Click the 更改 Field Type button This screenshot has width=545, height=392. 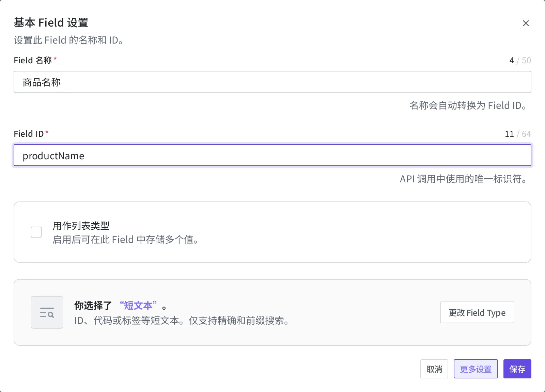477,312
